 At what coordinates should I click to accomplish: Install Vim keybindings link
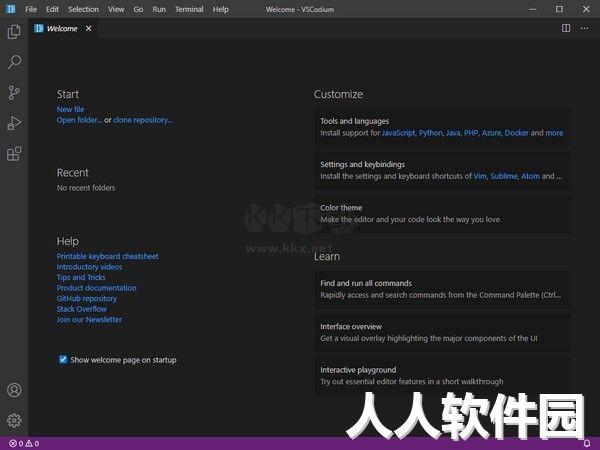tap(480, 176)
